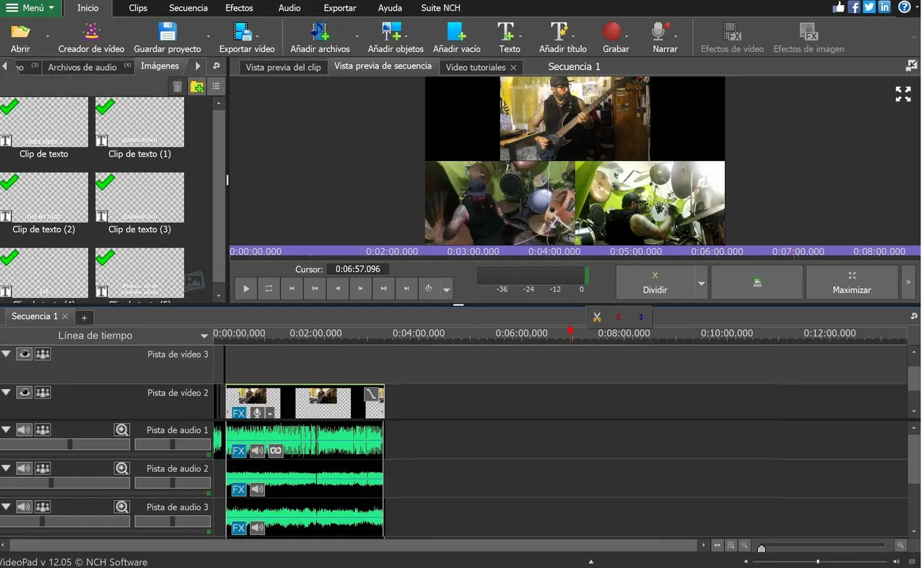Toggle the eye visibility of Pista de vídeo 2
Viewport: 924px width, 568px height.
[x=25, y=393]
